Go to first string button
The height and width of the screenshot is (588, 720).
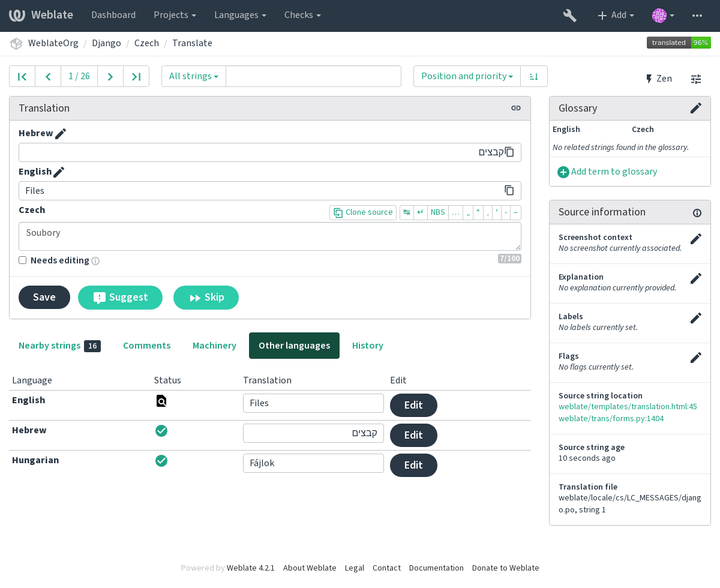(22, 76)
